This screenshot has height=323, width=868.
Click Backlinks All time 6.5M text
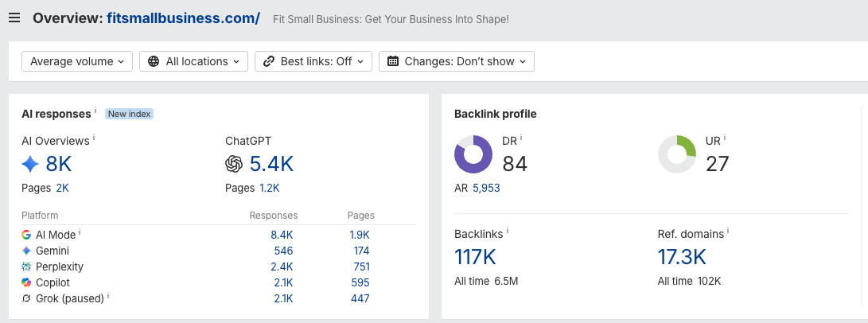pos(486,282)
